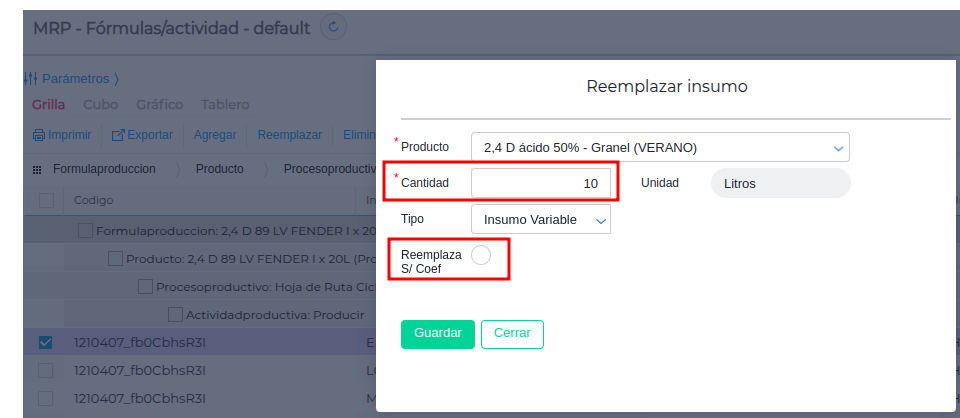This screenshot has height=418, width=960.
Task: Check the Producto 2,4 D 89 LV FENDER group checkbox
Action: pos(115,258)
